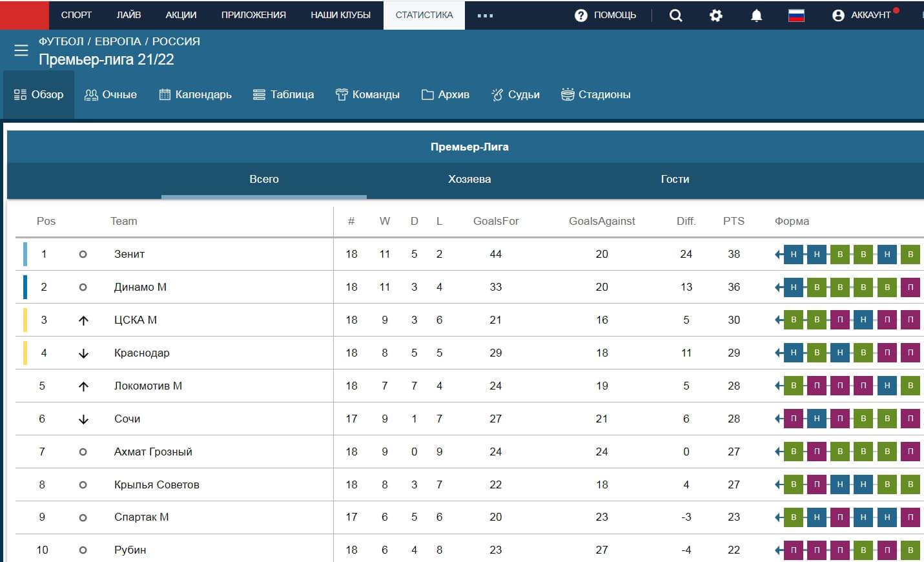Show the Гости away table

click(675, 180)
